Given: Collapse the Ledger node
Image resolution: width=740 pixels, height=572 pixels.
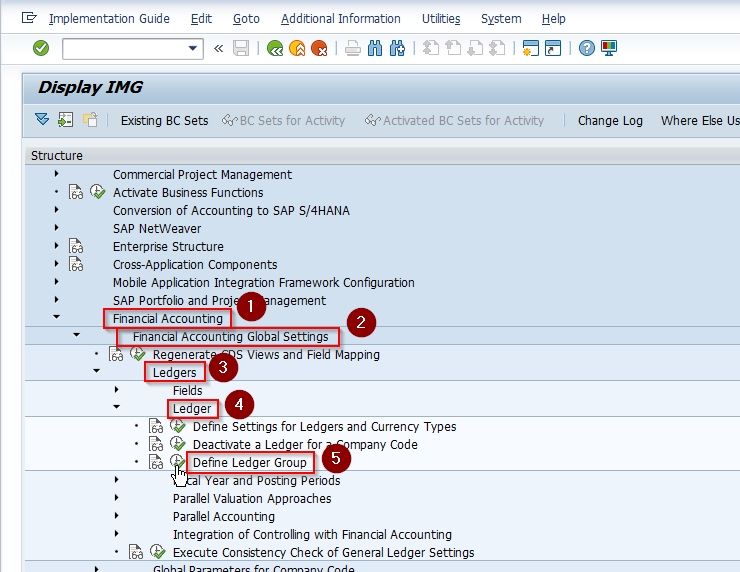Looking at the screenshot, I should point(116,407).
